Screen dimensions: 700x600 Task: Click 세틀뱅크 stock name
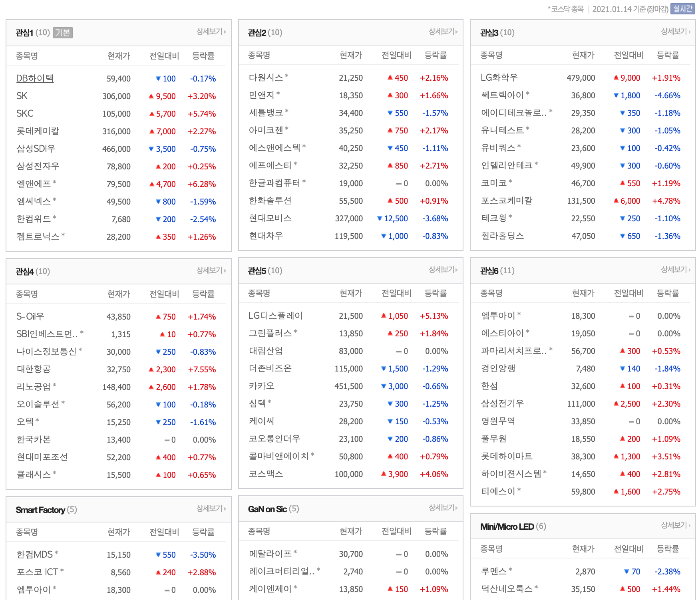266,113
